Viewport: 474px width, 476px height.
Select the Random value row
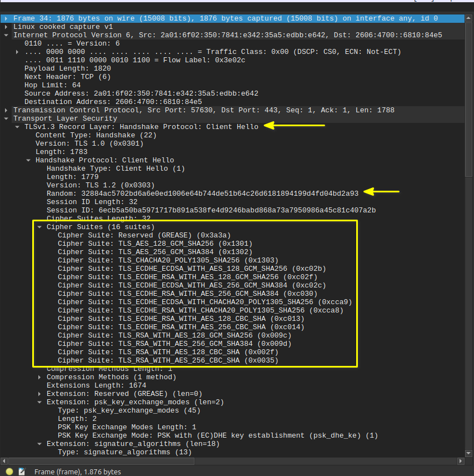click(202, 194)
